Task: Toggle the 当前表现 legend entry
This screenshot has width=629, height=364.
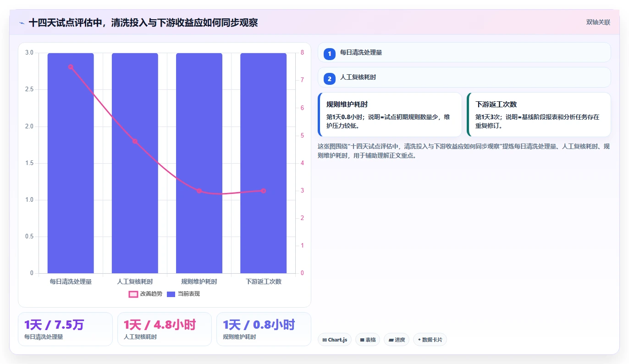Action: click(x=183, y=294)
